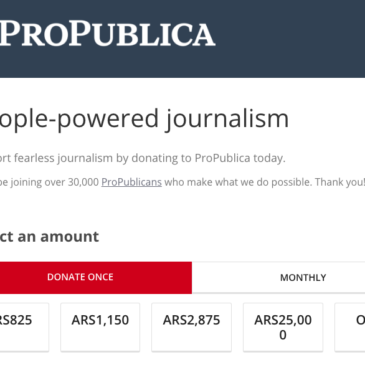Click the dark navy header bar
The width and height of the screenshot is (365, 365).
pyautogui.click(x=182, y=39)
